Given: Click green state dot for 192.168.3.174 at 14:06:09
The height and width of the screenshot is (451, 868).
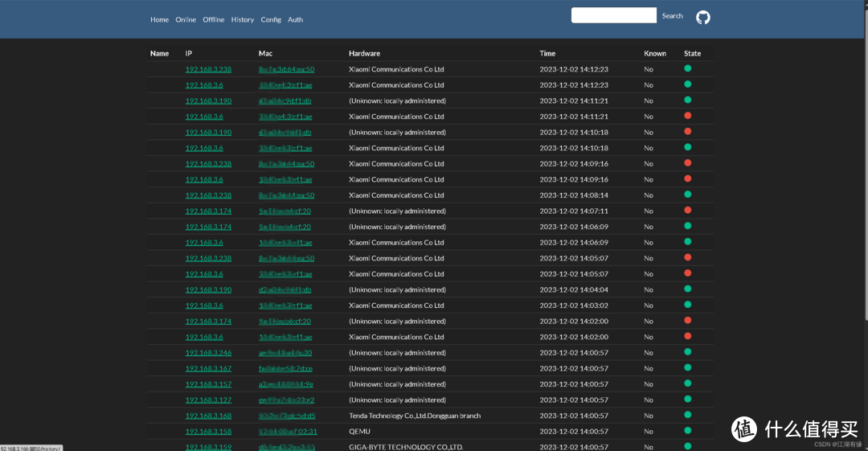Looking at the screenshot, I should [687, 226].
